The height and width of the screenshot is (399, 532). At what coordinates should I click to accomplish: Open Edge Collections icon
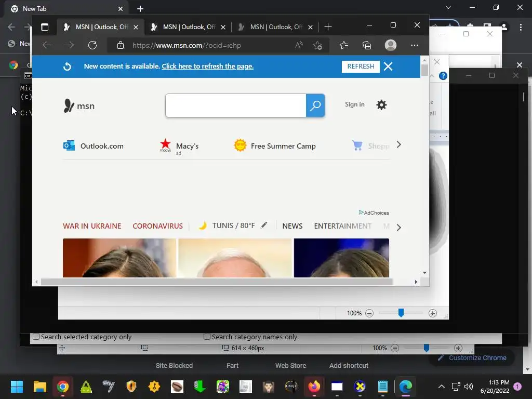click(367, 45)
